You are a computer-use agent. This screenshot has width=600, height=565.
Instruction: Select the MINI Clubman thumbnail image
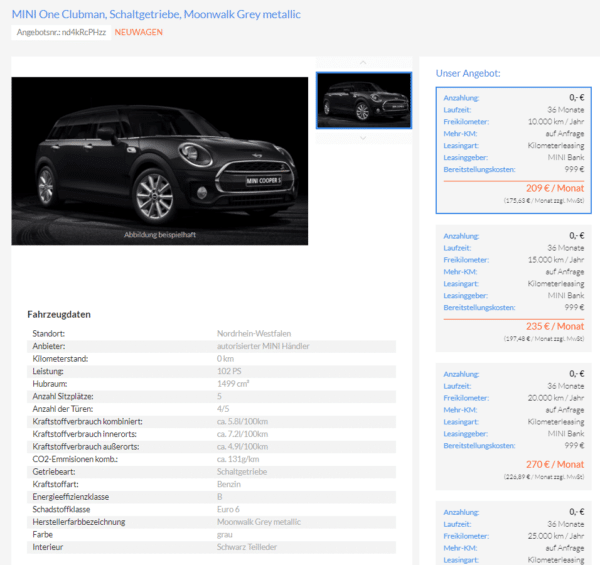coord(364,100)
